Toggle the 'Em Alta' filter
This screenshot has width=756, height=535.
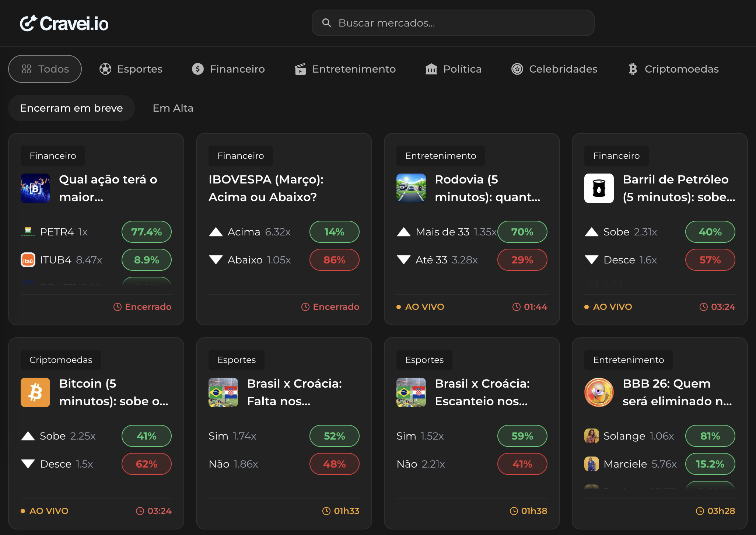tap(173, 108)
